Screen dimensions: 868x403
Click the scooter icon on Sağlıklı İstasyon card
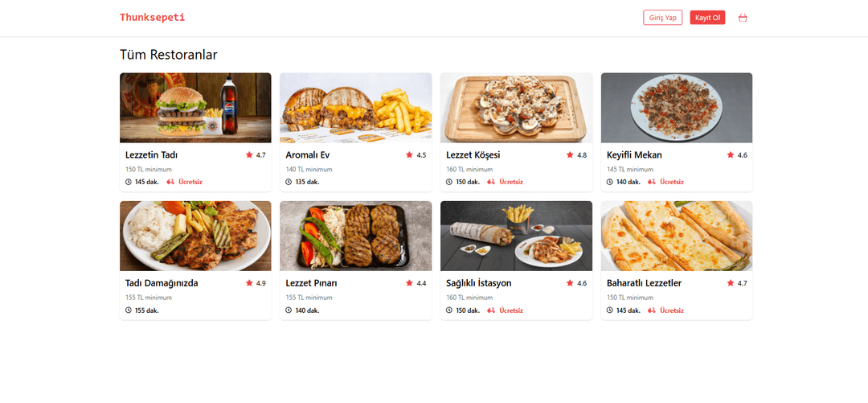pos(491,310)
